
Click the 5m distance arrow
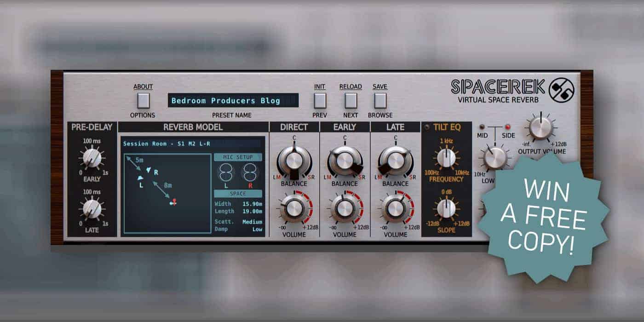(133, 163)
